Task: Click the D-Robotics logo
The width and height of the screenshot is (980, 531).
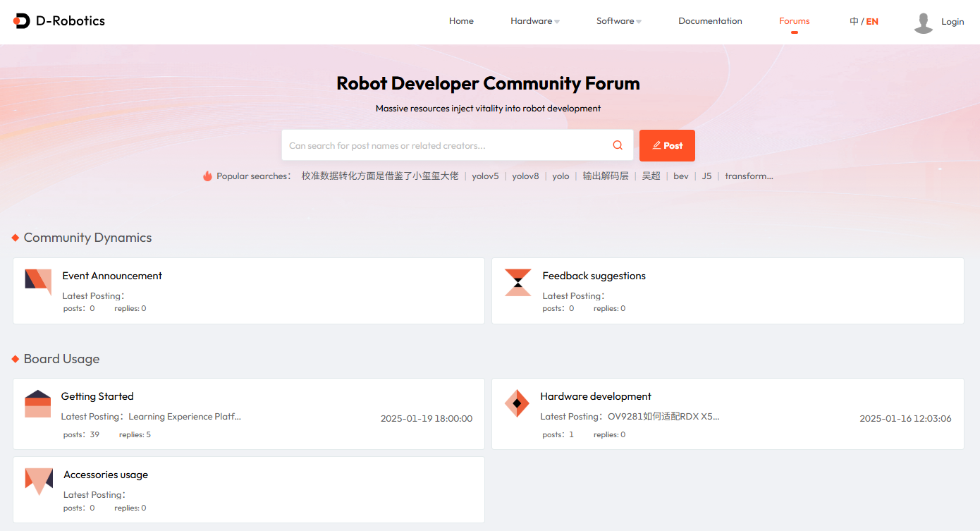Action: point(59,21)
